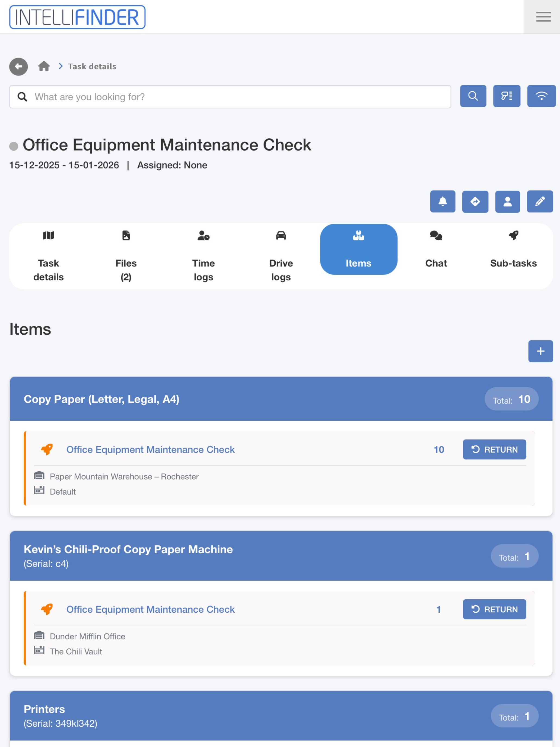Viewport: 560px width, 747px height.
Task: Click the wireless RFID scan button
Action: [541, 96]
